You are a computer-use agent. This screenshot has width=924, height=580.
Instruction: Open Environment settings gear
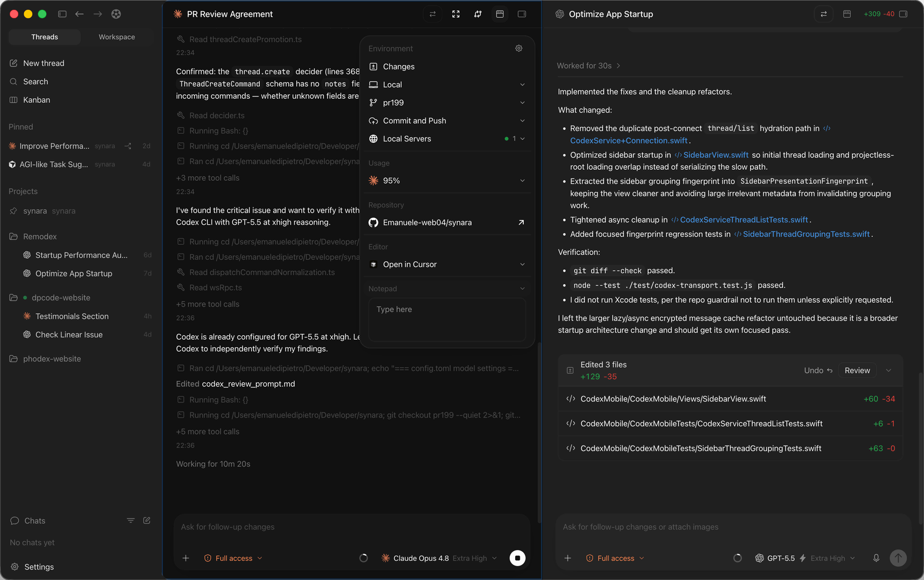point(519,49)
